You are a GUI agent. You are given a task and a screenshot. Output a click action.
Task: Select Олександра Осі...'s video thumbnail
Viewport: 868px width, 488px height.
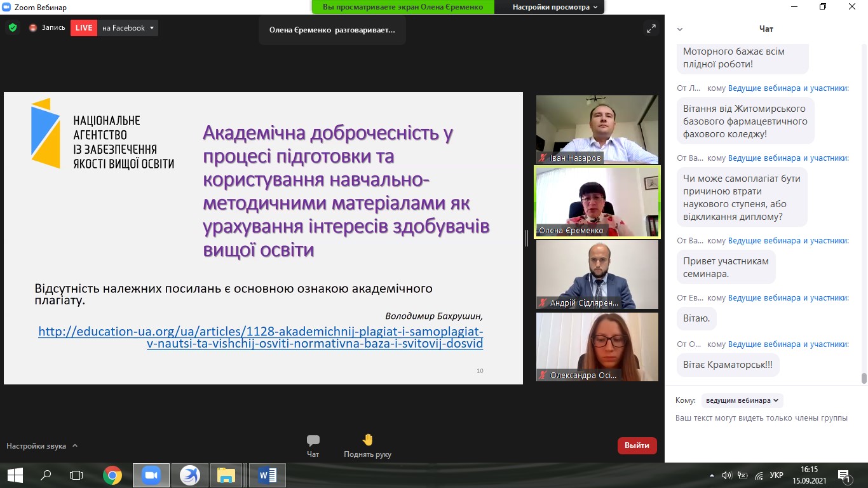coord(597,347)
